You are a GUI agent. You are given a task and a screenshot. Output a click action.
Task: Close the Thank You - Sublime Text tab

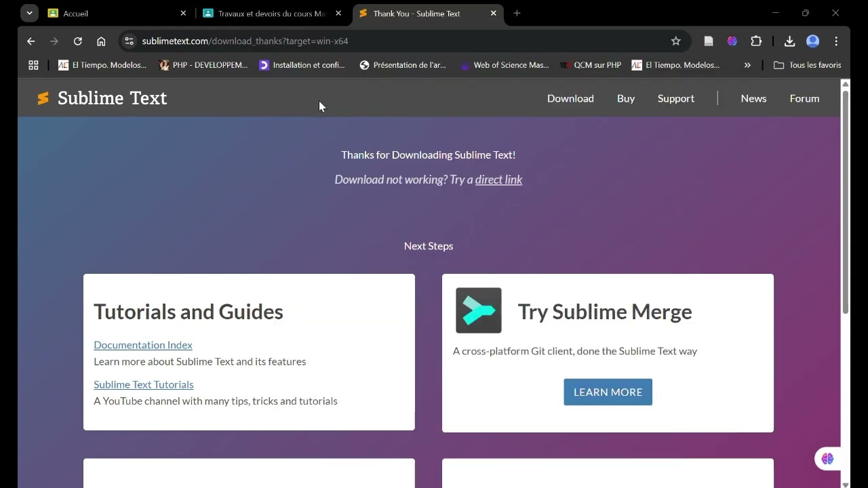[494, 13]
